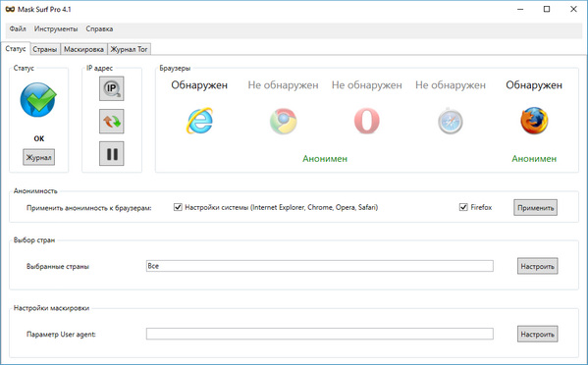The height and width of the screenshot is (365, 588).
Task: Switch to the Журнал Tor tab
Action: (129, 49)
